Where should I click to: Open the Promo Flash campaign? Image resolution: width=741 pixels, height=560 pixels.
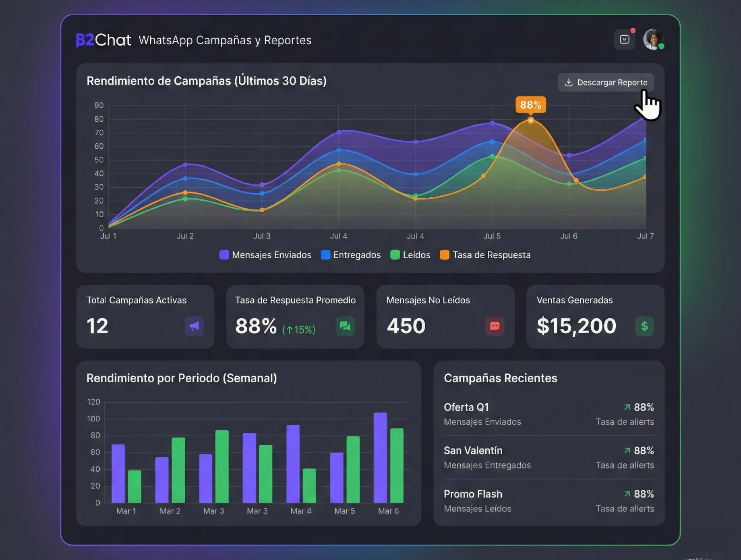point(473,494)
